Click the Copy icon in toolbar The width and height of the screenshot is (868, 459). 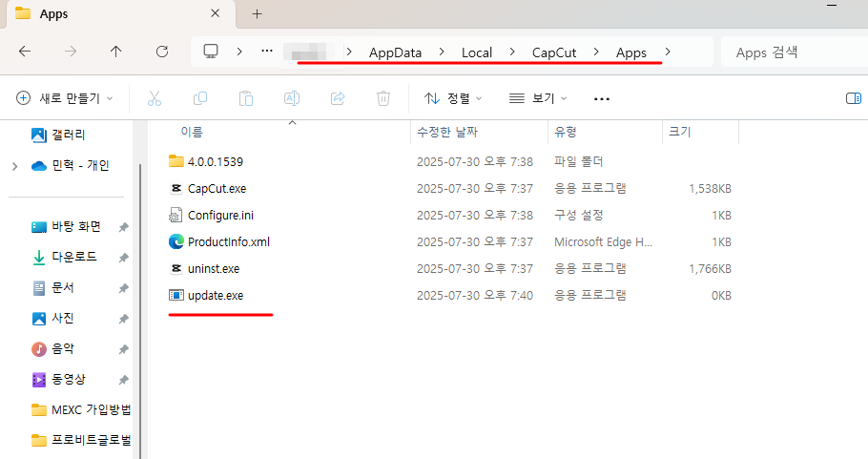(200, 98)
